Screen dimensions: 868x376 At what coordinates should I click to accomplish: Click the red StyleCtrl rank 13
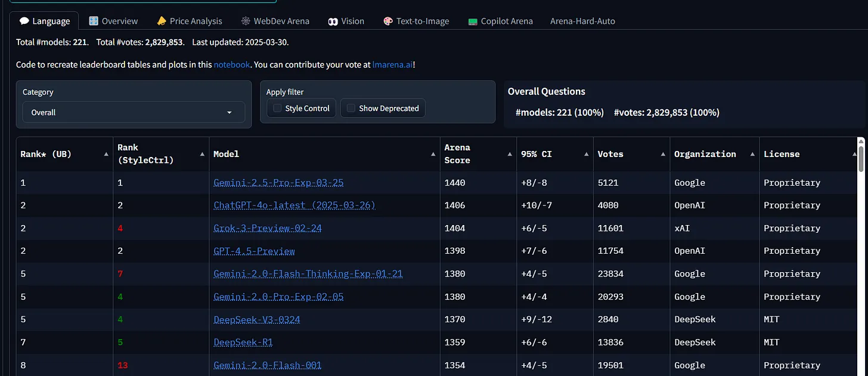point(123,365)
